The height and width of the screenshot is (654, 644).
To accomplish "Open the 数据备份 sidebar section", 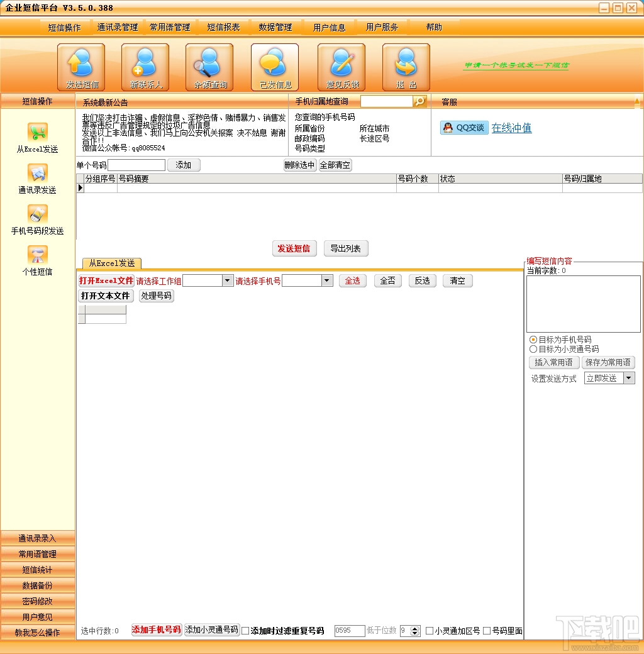I will coord(38,585).
